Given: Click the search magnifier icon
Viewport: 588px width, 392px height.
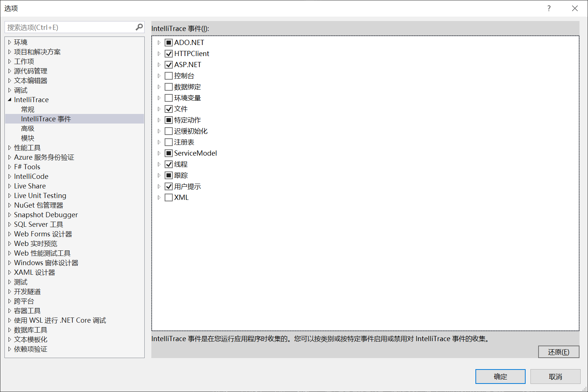Looking at the screenshot, I should pyautogui.click(x=139, y=27).
